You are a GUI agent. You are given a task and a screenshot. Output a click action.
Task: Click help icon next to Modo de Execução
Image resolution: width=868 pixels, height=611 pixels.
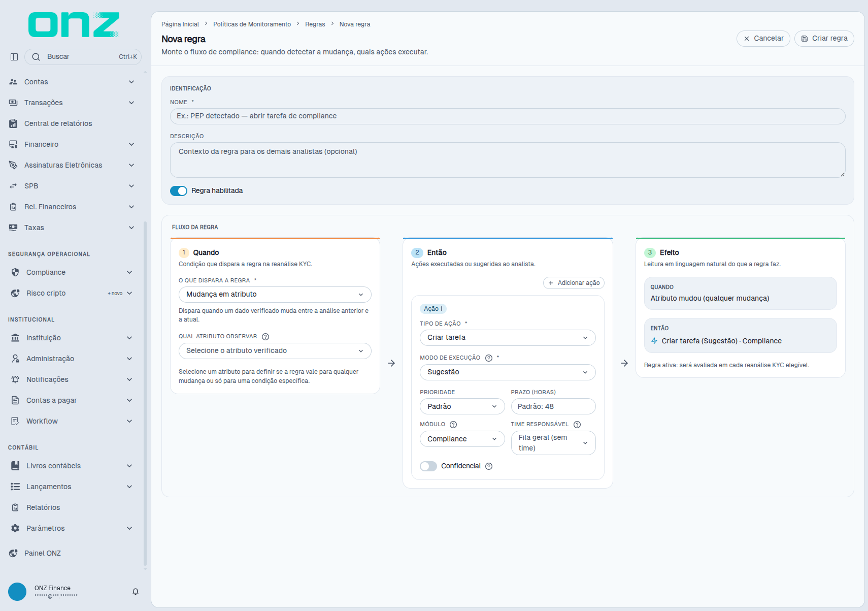click(489, 358)
